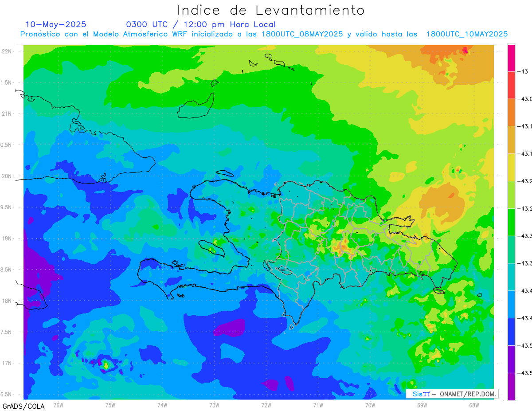This screenshot has width=532, height=411.
Task: Click latitude label "19N"
Action: point(7,239)
